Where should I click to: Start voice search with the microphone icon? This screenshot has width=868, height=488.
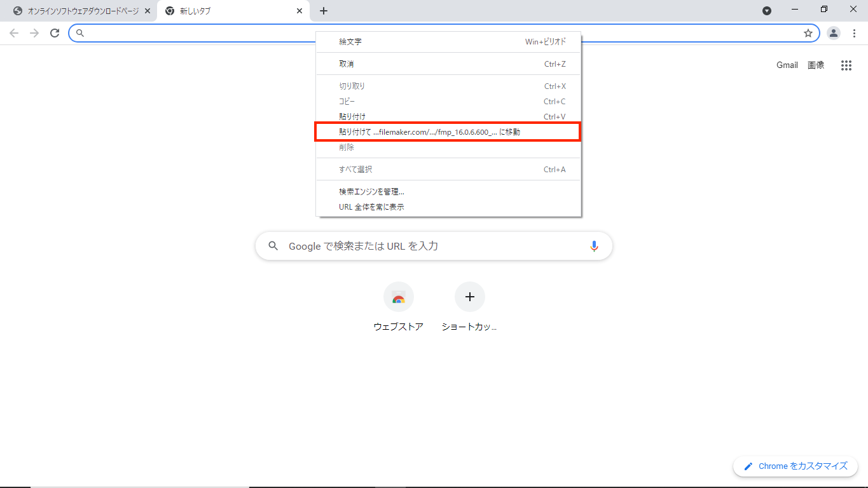pyautogui.click(x=594, y=246)
